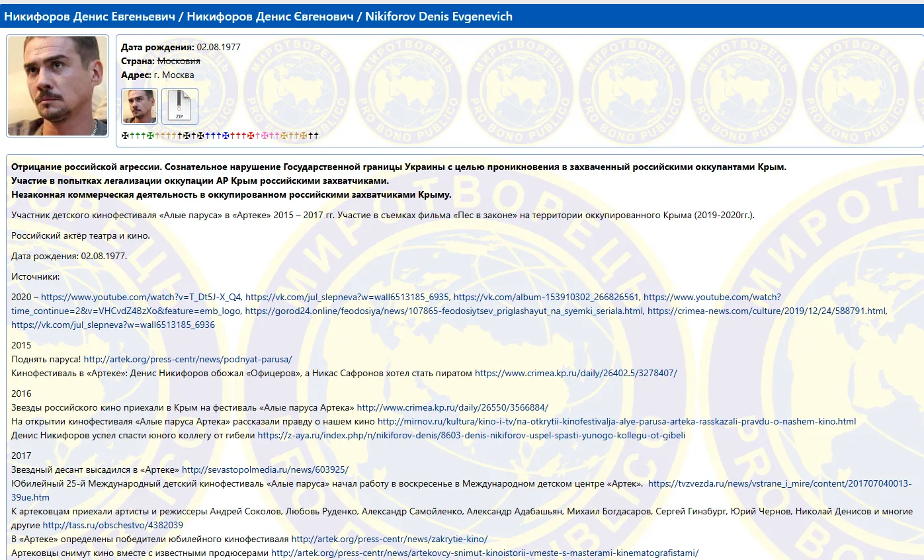Open the z-aya.ru nikiforov-denis link
924x560 pixels.
pyautogui.click(x=471, y=435)
